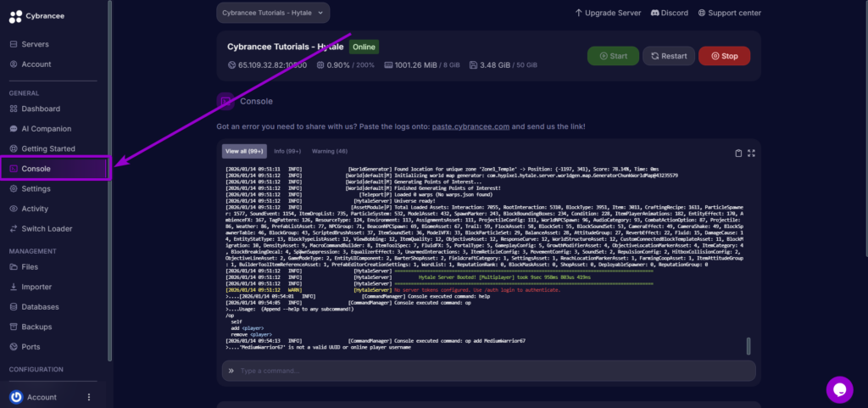The height and width of the screenshot is (408, 868).
Task: Open the live chat bubble
Action: 839,389
